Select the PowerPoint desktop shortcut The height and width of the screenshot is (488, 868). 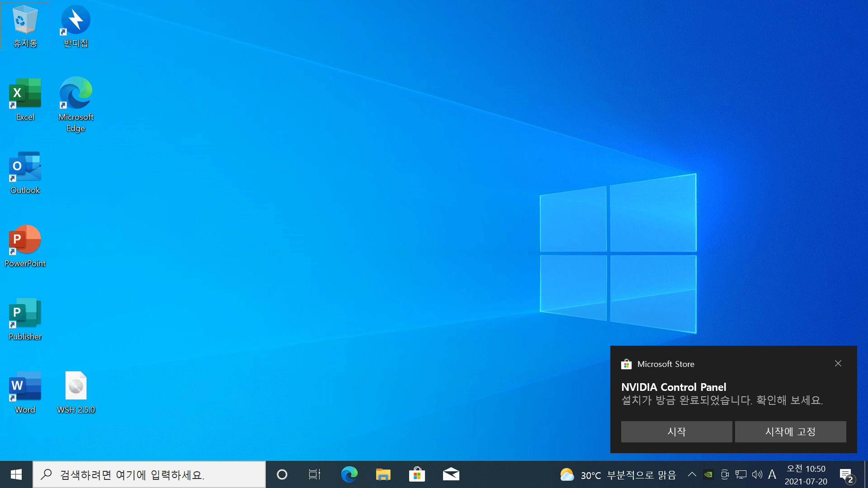click(x=25, y=246)
